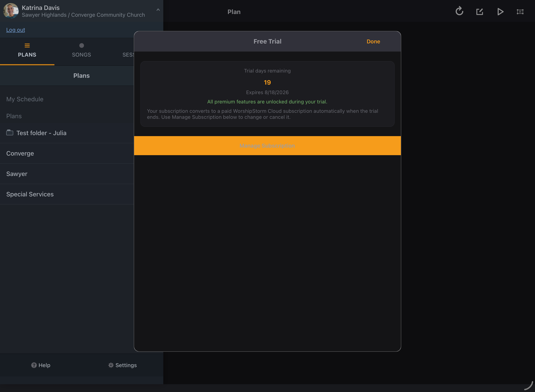The width and height of the screenshot is (535, 392).
Task: Select the PLANS tab
Action: (27, 51)
